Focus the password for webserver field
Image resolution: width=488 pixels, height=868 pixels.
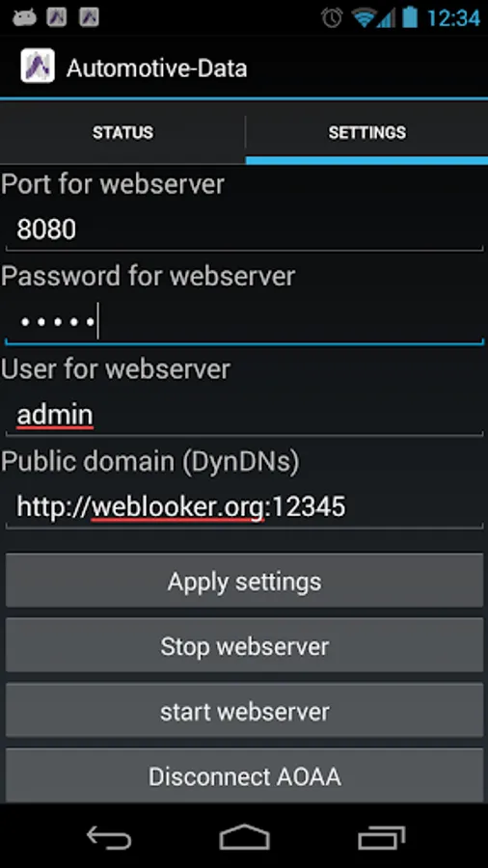[x=245, y=321]
